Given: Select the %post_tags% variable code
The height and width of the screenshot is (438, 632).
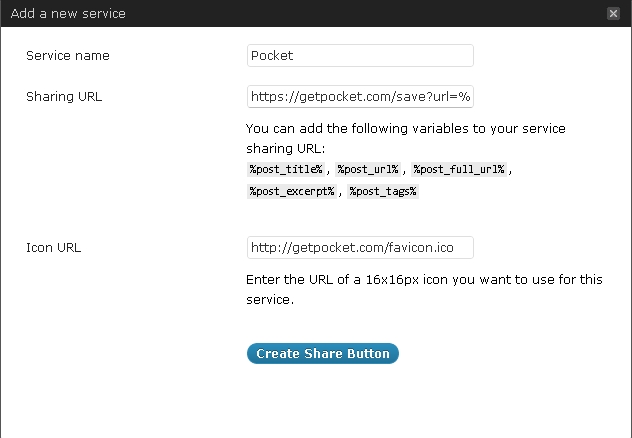Looking at the screenshot, I should 383,191.
